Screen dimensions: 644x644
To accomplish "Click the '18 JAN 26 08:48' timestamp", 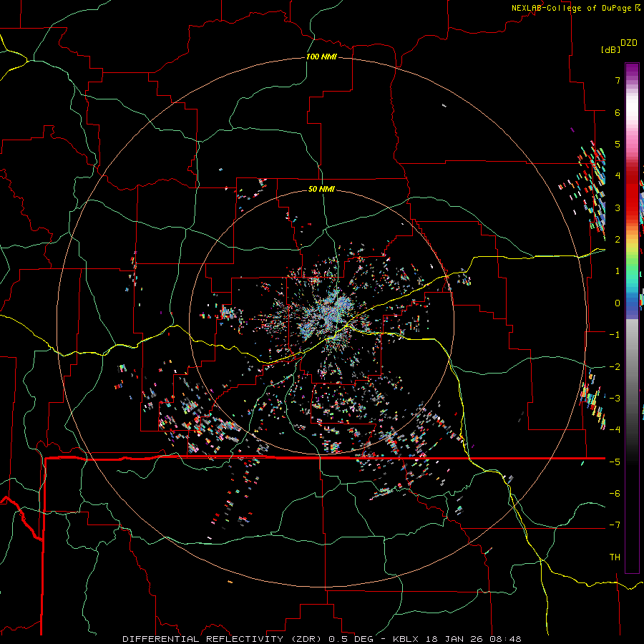I will point(472,639).
